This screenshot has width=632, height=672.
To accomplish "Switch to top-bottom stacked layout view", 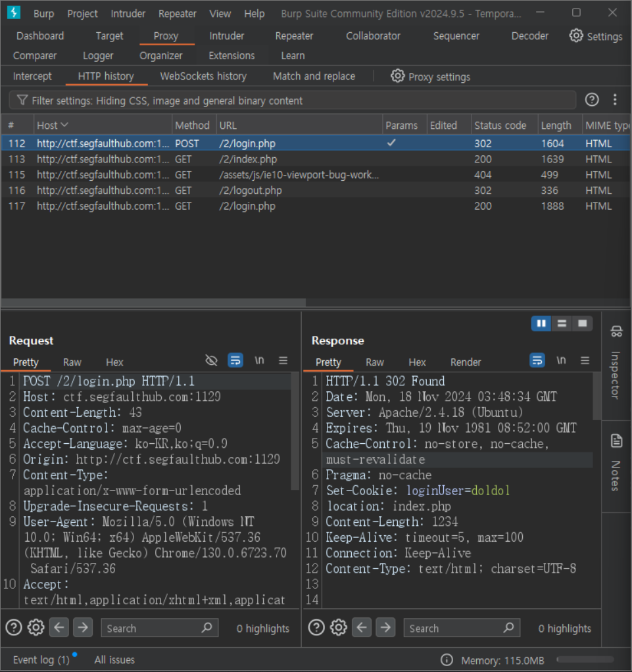I will click(562, 324).
